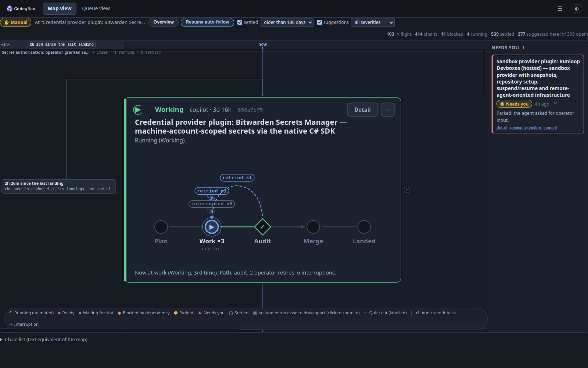The width and height of the screenshot is (588, 368).
Task: Open the all severities dropdown
Action: tap(373, 22)
